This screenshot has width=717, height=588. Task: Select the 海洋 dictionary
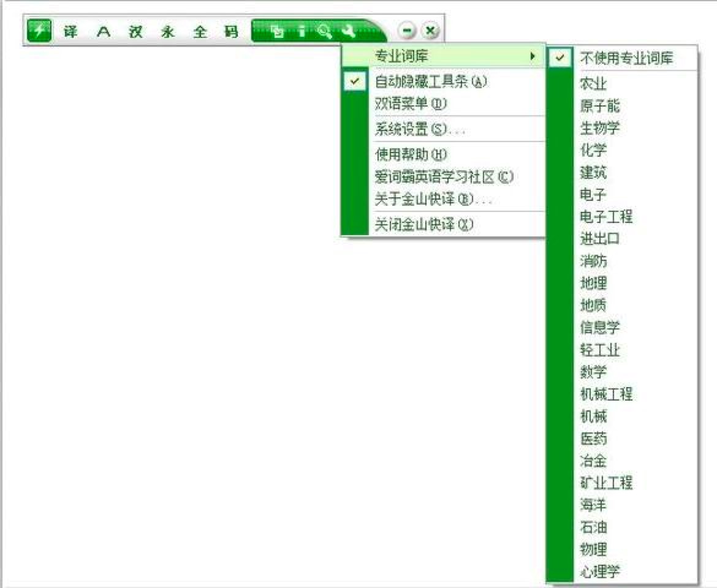click(622, 505)
